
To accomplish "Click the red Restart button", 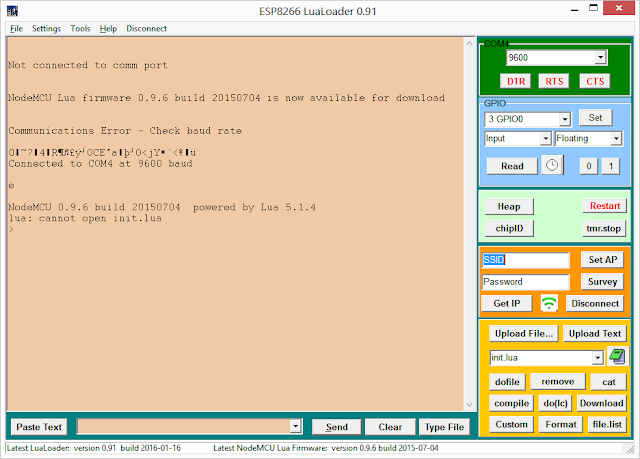I will 604,206.
